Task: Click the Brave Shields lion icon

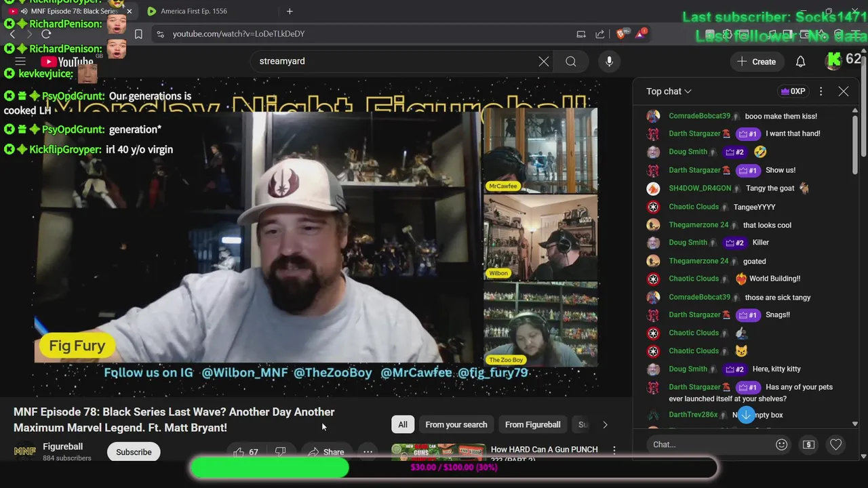Action: 621,34
